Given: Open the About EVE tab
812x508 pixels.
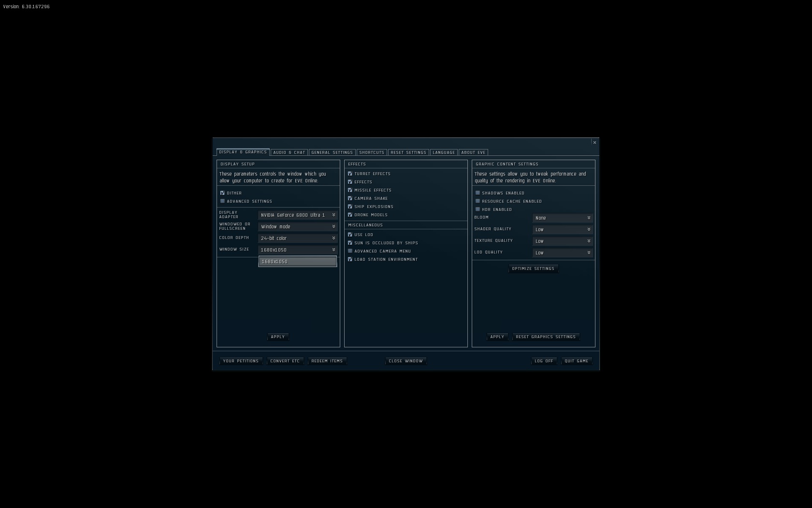Looking at the screenshot, I should point(473,152).
